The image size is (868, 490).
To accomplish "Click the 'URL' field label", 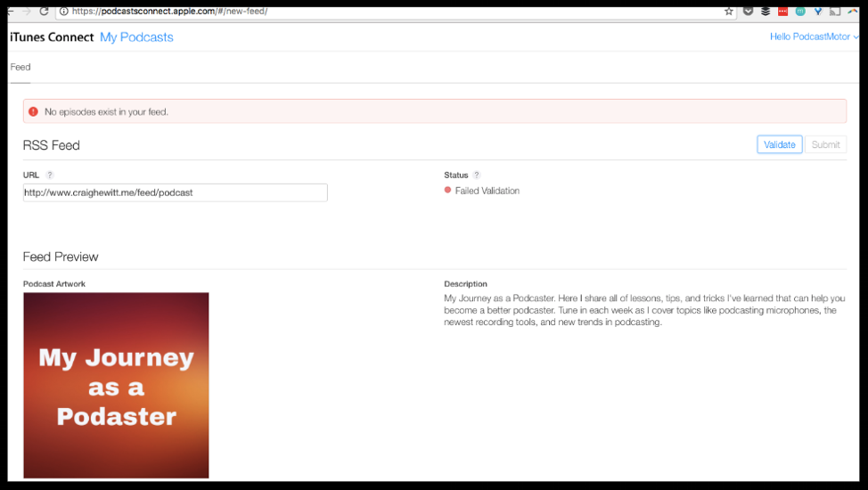I will pos(31,175).
